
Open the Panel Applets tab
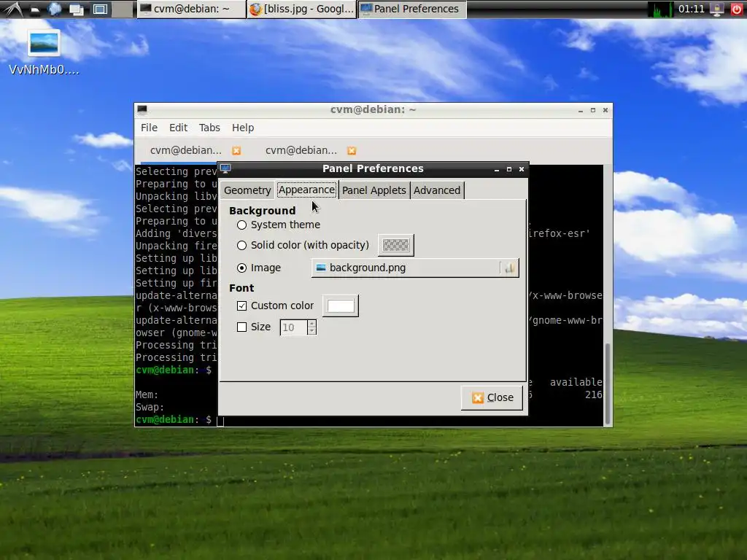pyautogui.click(x=374, y=190)
